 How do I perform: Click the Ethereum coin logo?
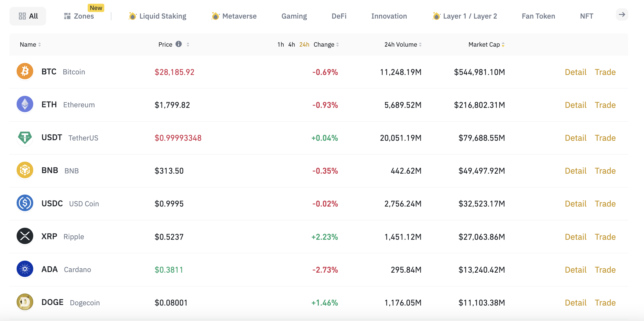coord(25,104)
